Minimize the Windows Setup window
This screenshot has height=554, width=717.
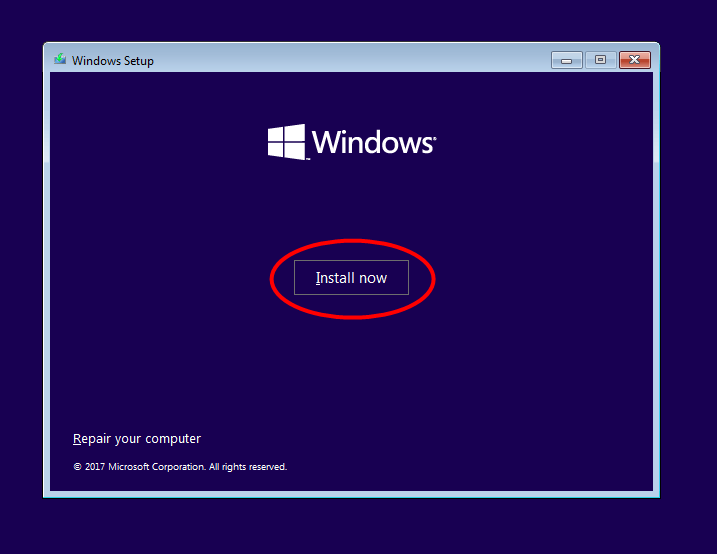(567, 60)
